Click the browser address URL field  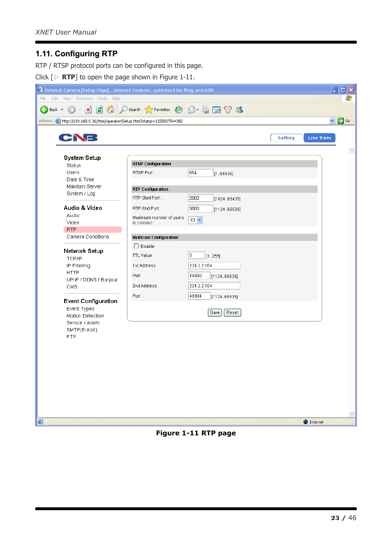[195, 121]
